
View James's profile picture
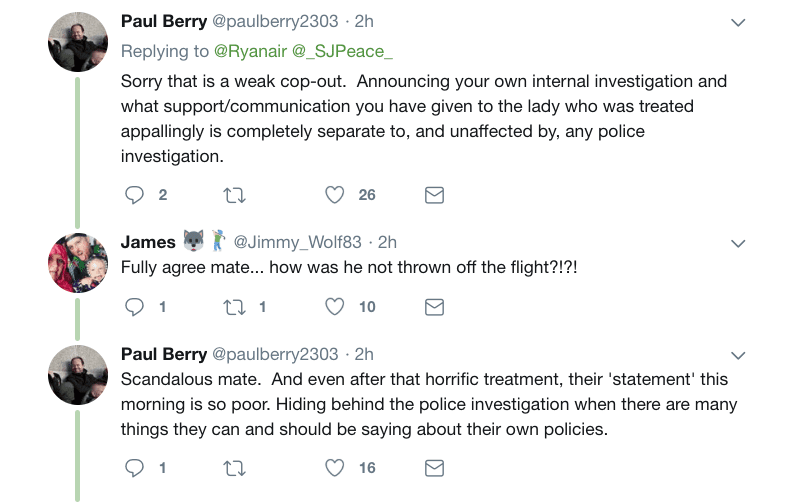[78, 263]
